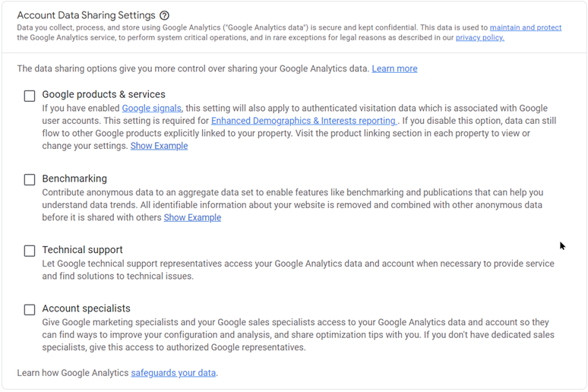The image size is (588, 392).
Task: Open the 'safeguards your data' link
Action: point(173,373)
